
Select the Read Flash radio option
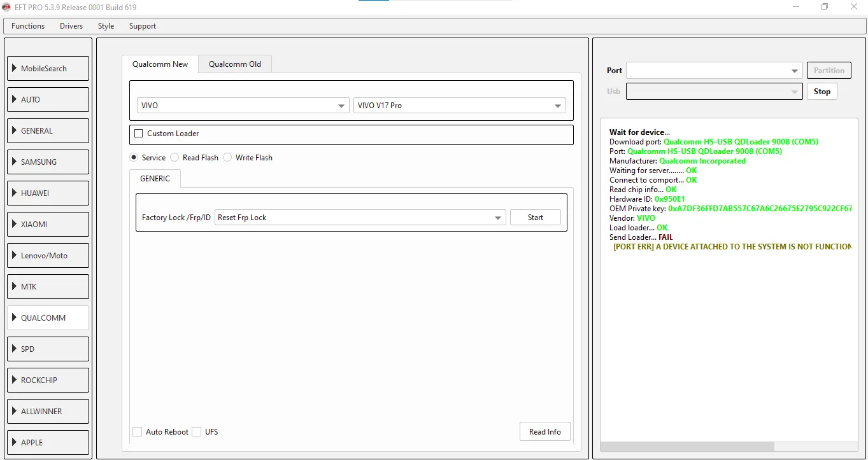[174, 158]
